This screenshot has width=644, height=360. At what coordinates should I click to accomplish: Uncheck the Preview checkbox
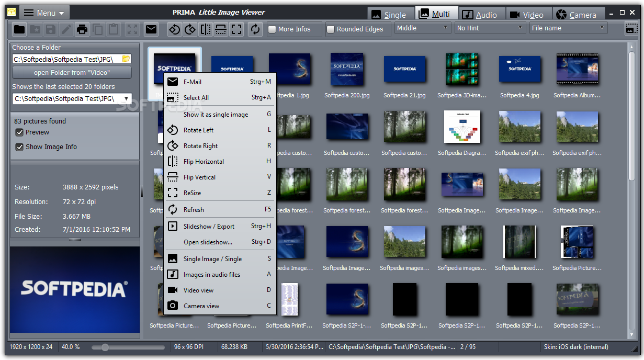point(19,132)
